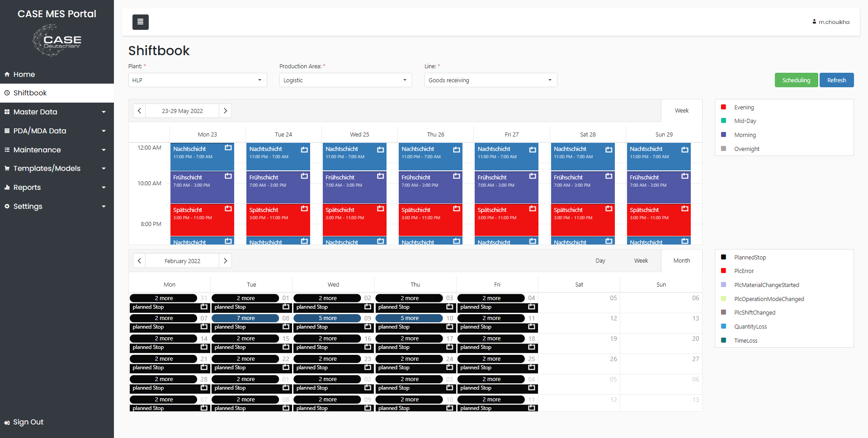Open note icon on Wed 25 top Nachtschicht

click(x=381, y=149)
